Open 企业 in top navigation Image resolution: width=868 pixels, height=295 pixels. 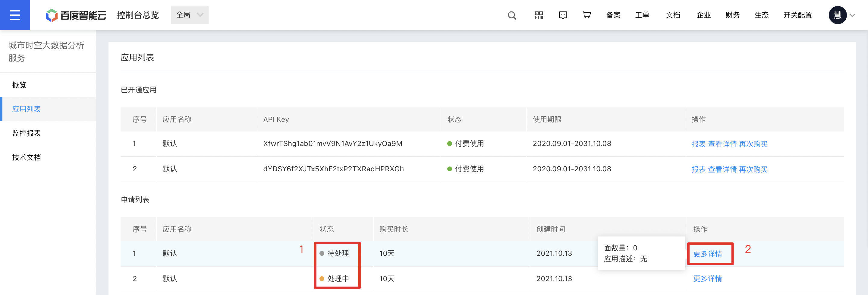tap(703, 15)
